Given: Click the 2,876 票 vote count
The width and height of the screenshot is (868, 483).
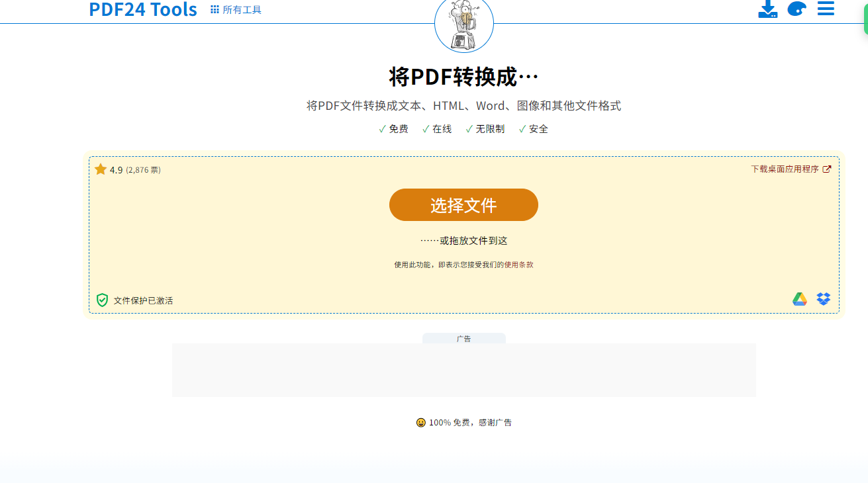Looking at the screenshot, I should [144, 170].
